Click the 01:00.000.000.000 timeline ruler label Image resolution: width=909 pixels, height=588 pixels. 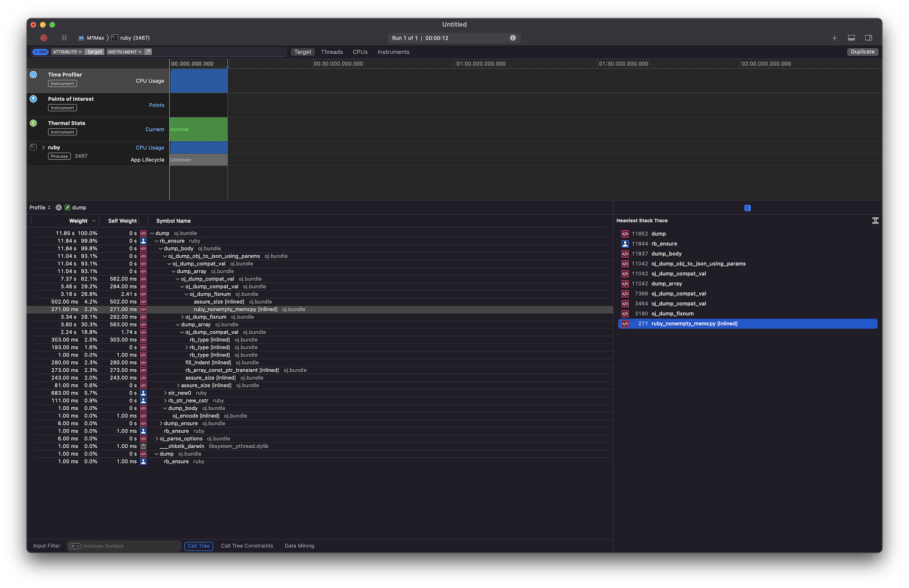point(481,64)
